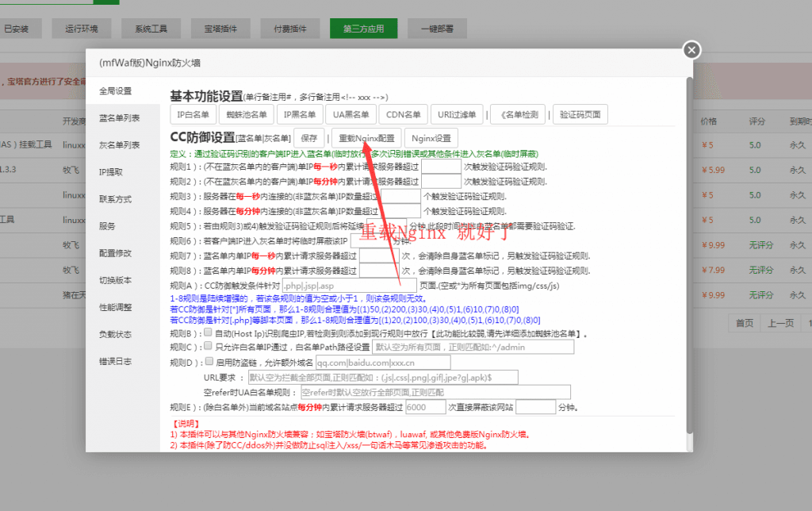Go to 上一页 in the pagination
This screenshot has width=812, height=511.
[x=778, y=323]
